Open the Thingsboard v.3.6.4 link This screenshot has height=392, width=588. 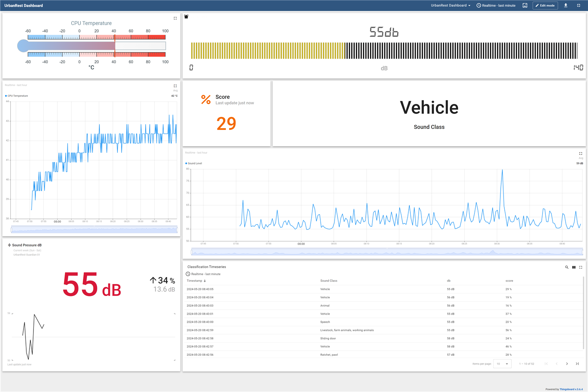571,389
